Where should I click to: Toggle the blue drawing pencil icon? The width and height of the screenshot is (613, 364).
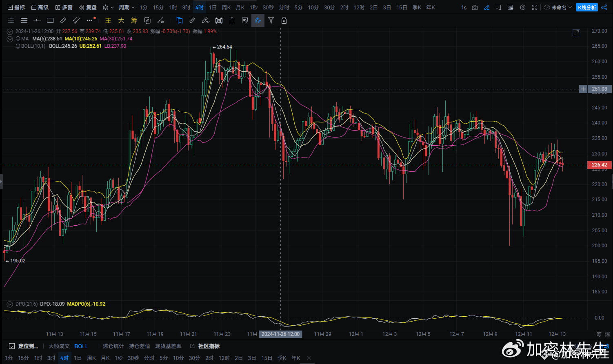(x=486, y=7)
